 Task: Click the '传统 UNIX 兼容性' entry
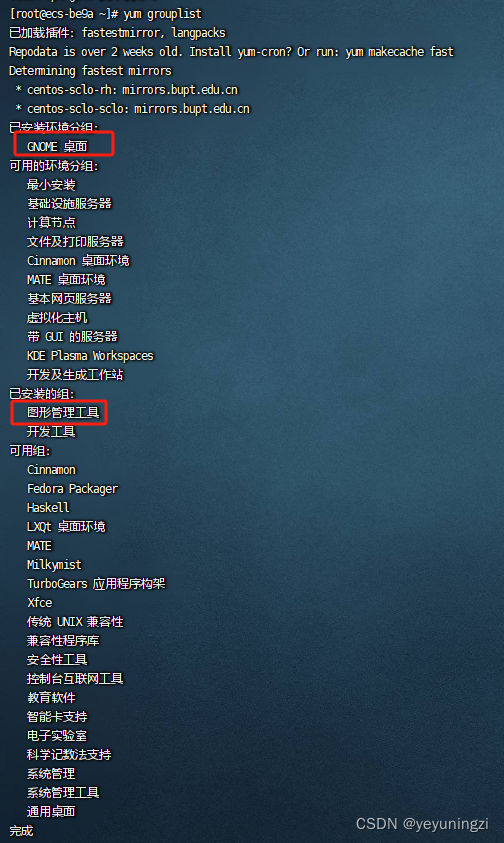[75, 622]
